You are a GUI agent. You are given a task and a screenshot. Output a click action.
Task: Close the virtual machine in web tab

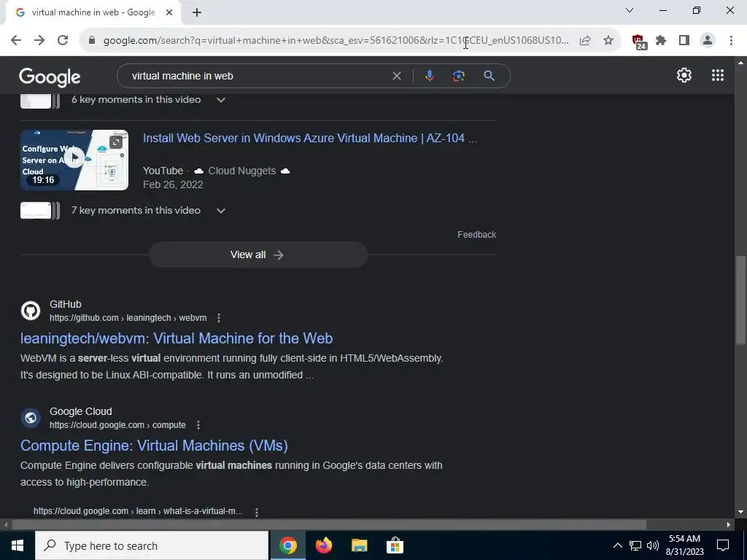(x=169, y=12)
